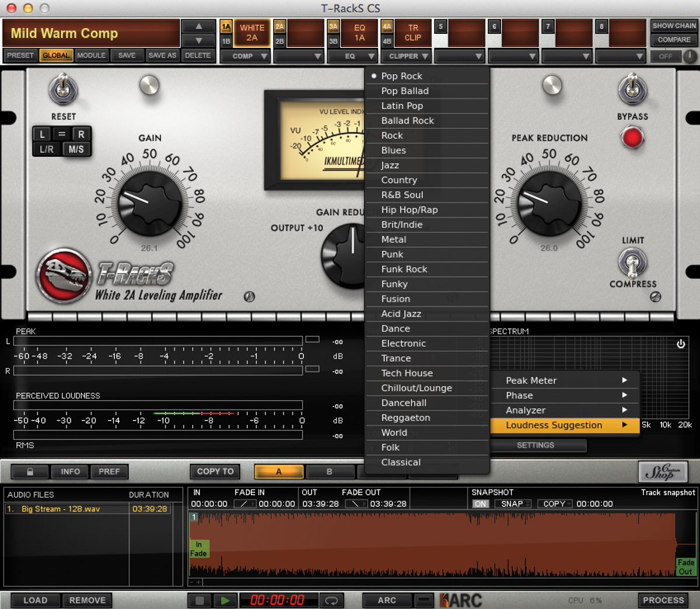Turn the snapshot ON button off

point(481,504)
